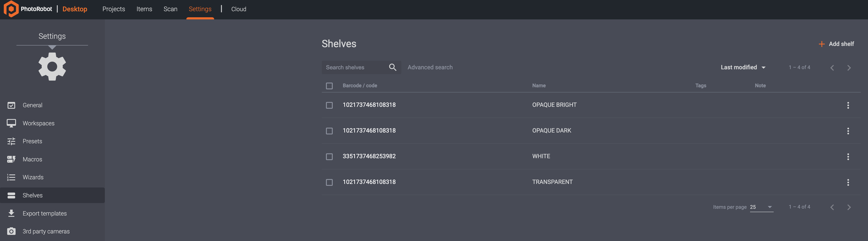Select the TRANSPARENT shelf checkbox
The height and width of the screenshot is (241, 868).
pos(329,182)
